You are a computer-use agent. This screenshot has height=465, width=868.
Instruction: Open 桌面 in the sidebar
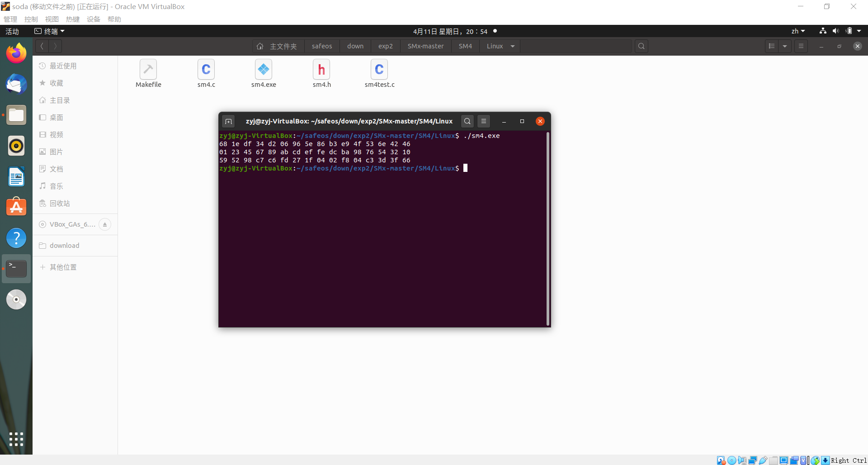point(75,118)
